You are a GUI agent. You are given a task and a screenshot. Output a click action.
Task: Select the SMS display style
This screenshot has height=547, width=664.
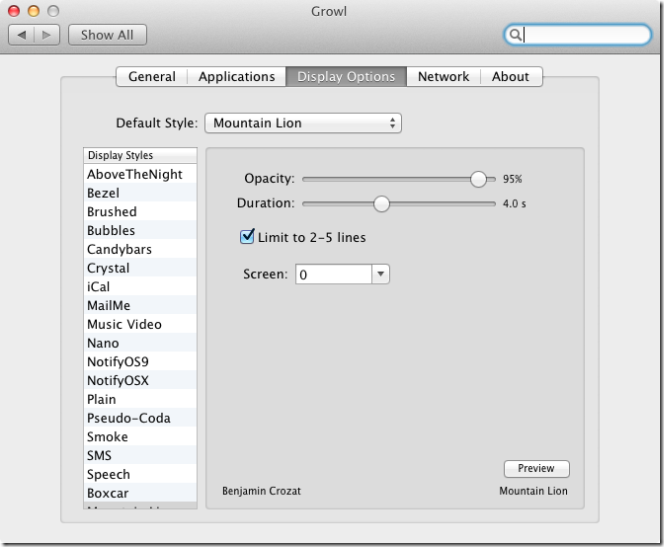(x=140, y=456)
